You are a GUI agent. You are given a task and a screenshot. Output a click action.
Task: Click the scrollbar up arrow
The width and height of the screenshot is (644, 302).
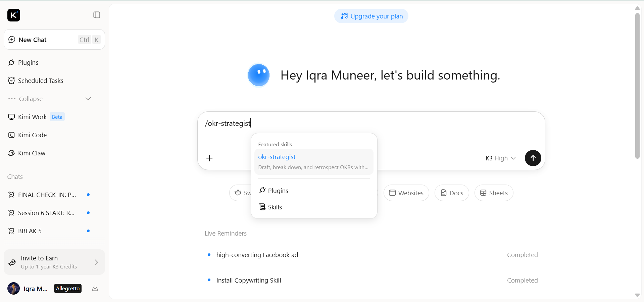coord(637,8)
